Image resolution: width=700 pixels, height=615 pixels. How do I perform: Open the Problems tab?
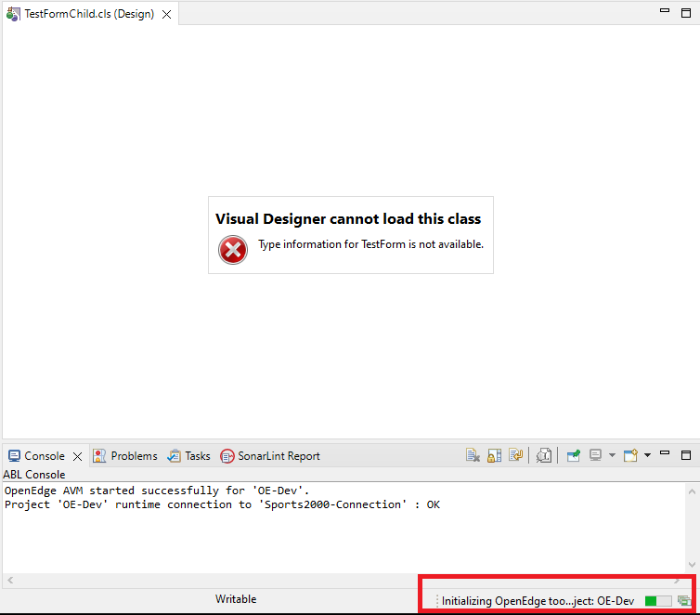(x=125, y=456)
